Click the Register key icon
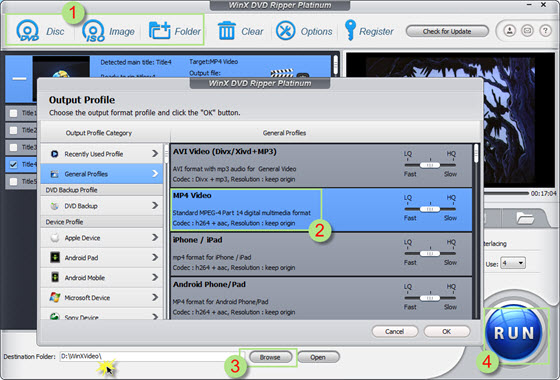Viewport: 560px width, 380px height. (x=350, y=30)
